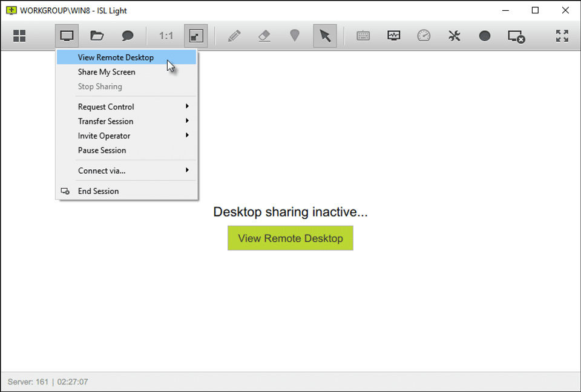
Task: Select Pause Session from the menu
Action: point(126,150)
